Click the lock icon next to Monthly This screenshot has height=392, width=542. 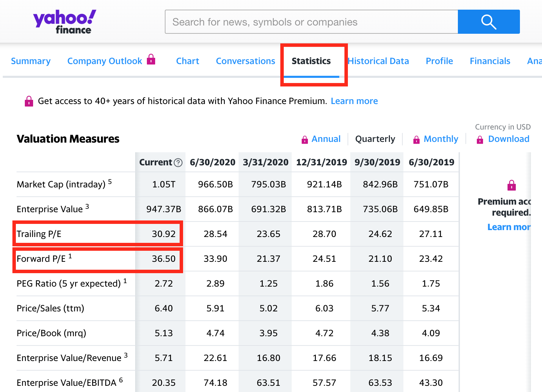point(416,140)
